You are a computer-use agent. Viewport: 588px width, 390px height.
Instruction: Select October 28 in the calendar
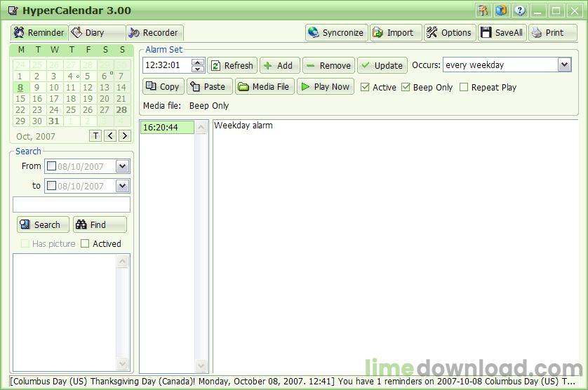pyautogui.click(x=121, y=110)
